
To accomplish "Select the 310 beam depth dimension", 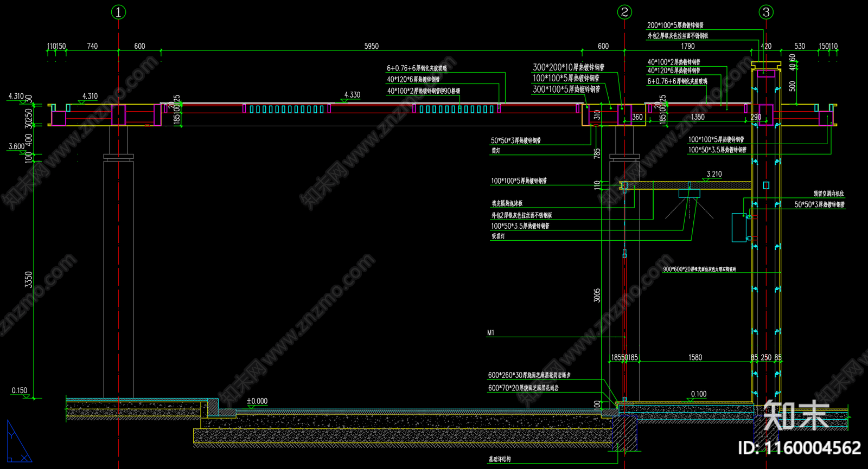I will (x=597, y=115).
